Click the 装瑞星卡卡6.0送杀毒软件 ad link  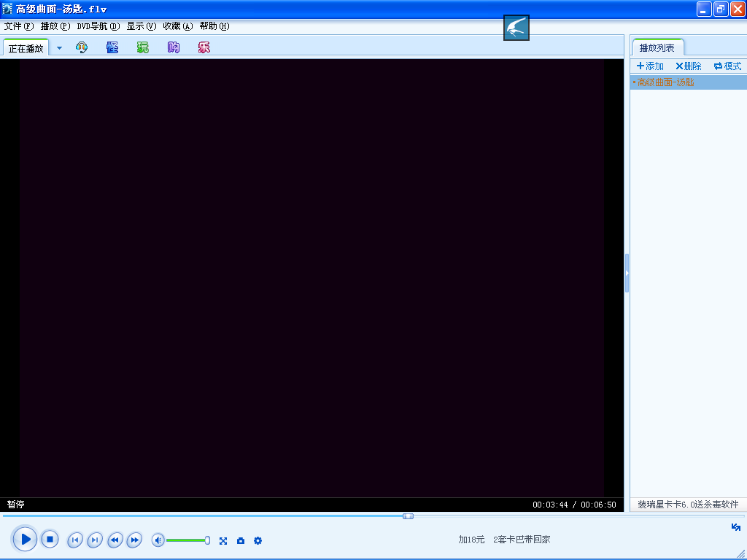[x=688, y=505]
